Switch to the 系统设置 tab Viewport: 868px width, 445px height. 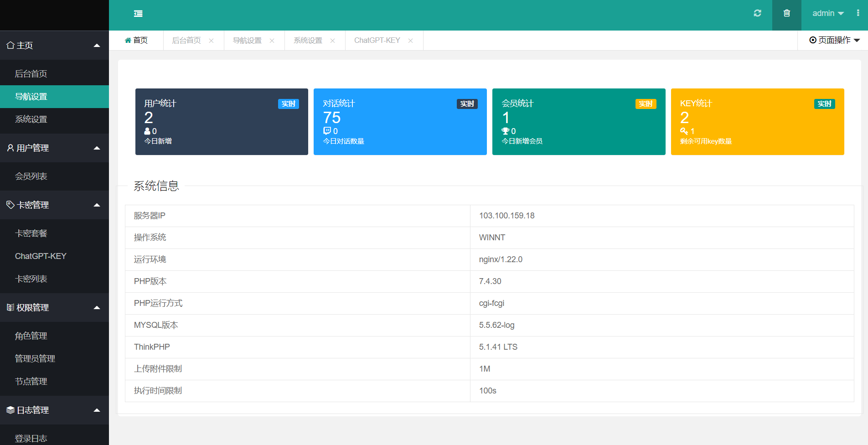tap(308, 40)
